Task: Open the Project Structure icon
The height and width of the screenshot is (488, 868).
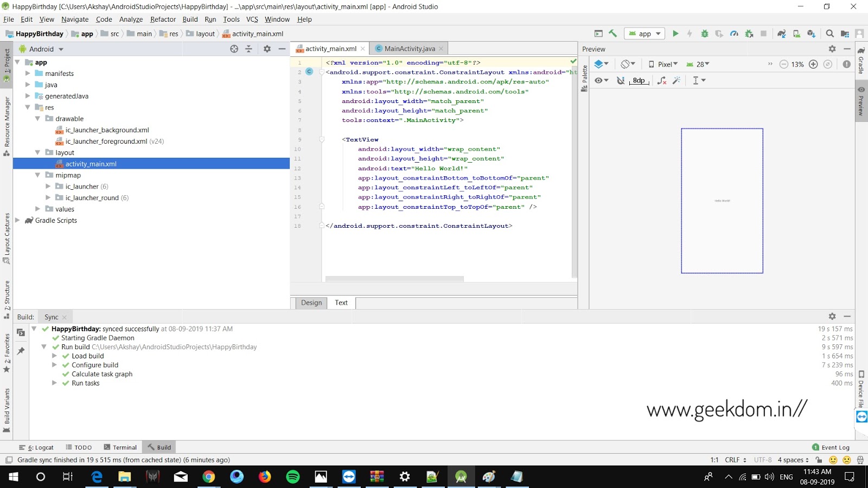Action: click(x=845, y=34)
